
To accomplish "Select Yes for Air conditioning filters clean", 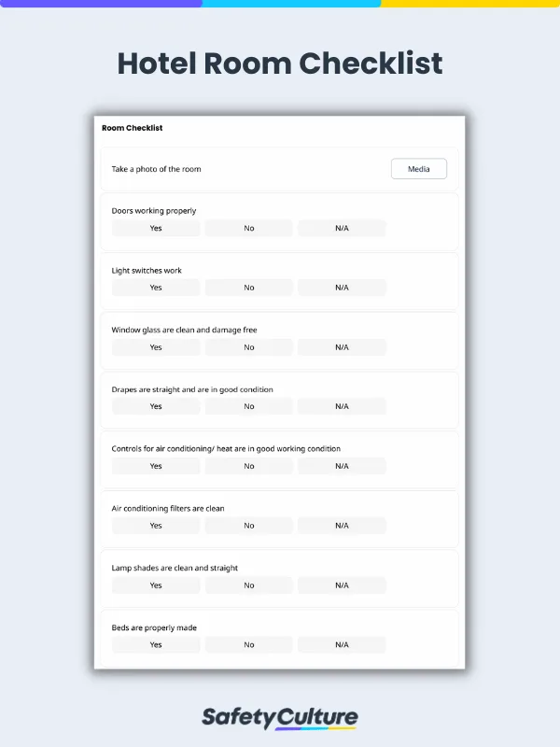I will [x=156, y=526].
